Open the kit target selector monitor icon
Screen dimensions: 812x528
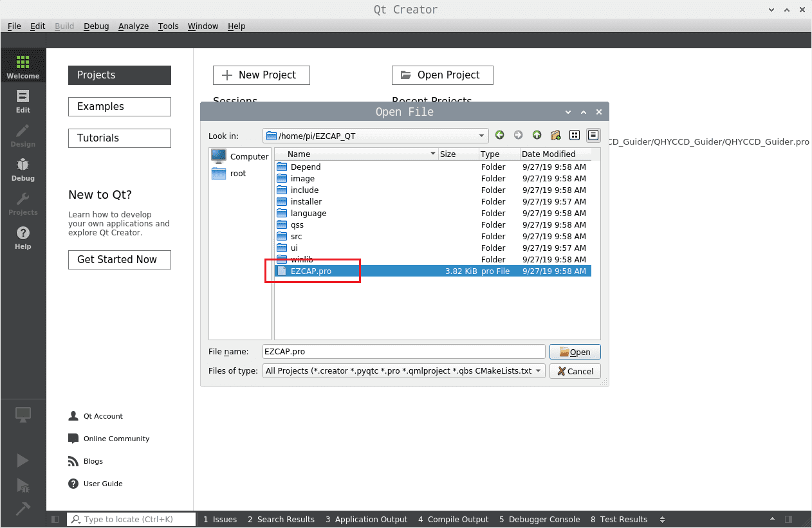tap(23, 415)
